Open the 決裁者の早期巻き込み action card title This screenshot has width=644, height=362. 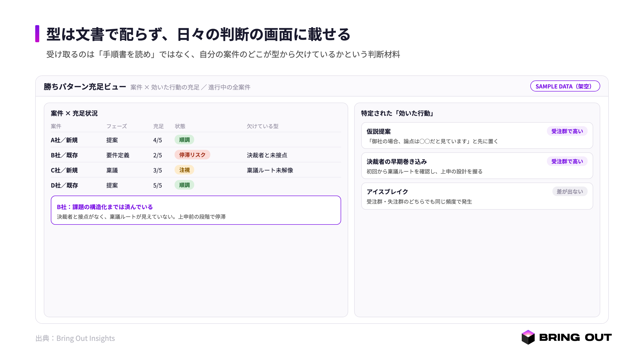coord(397,162)
